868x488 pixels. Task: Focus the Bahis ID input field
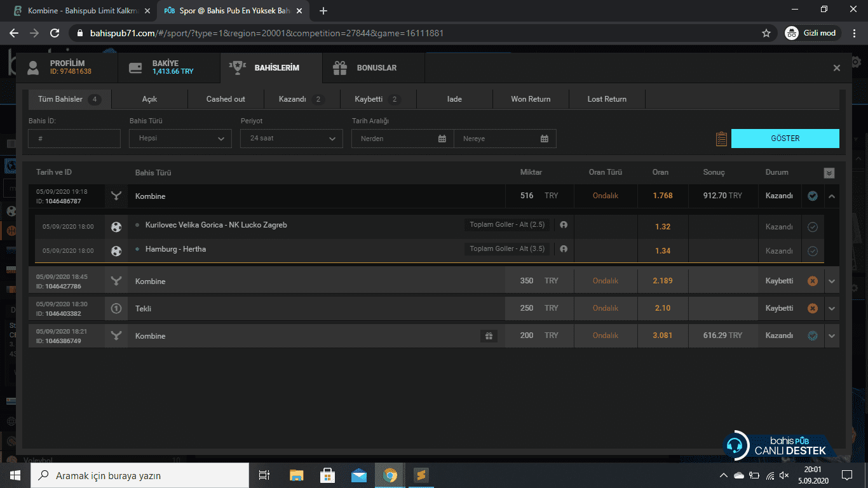coord(74,139)
